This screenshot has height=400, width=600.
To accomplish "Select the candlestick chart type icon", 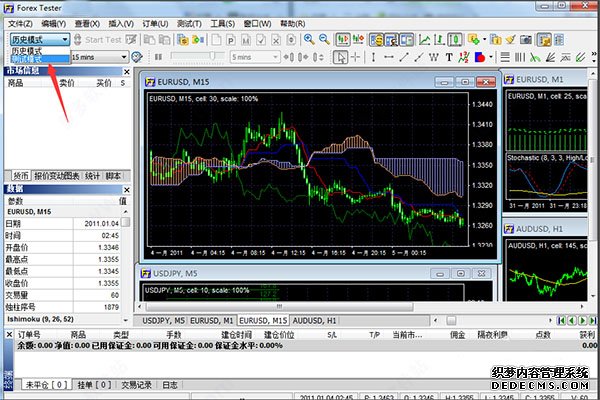I will [455, 39].
